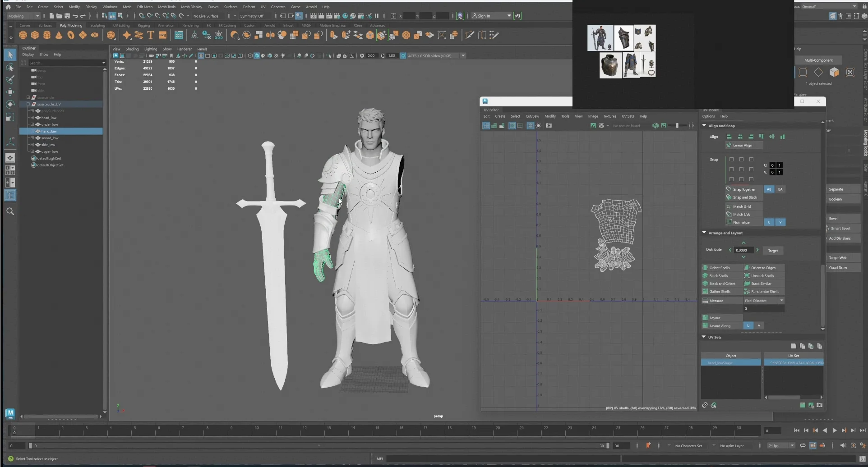Open the Mesh Tools menu
The height and width of the screenshot is (467, 868).
click(x=166, y=7)
